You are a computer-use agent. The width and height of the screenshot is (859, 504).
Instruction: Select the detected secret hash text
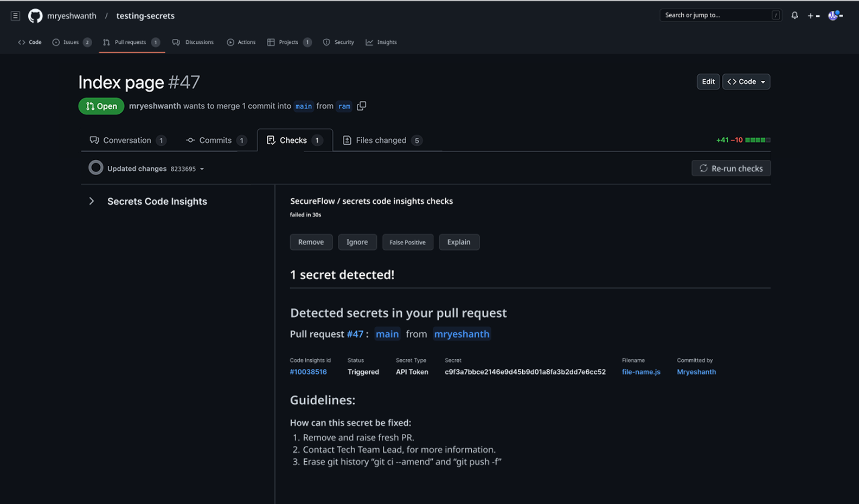[x=525, y=372]
